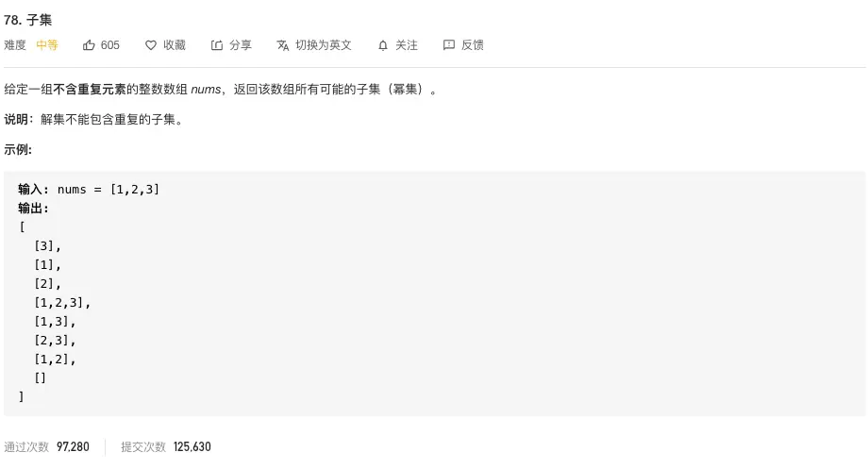Click the submission count 125,630
The height and width of the screenshot is (469, 868).
[192, 447]
